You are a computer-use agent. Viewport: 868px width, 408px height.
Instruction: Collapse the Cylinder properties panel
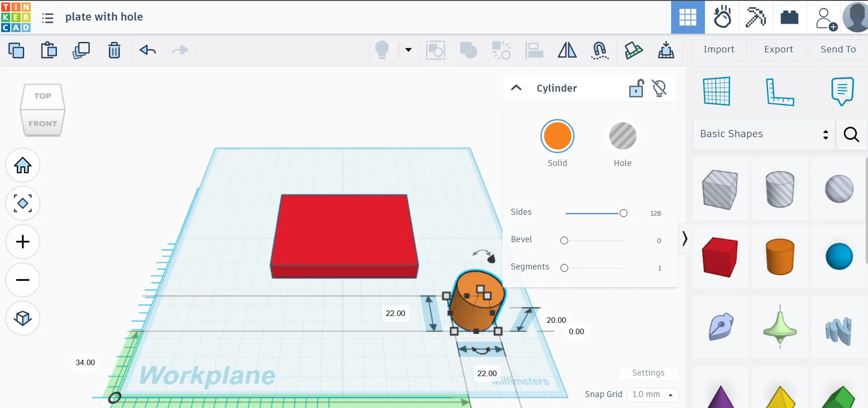[516, 88]
